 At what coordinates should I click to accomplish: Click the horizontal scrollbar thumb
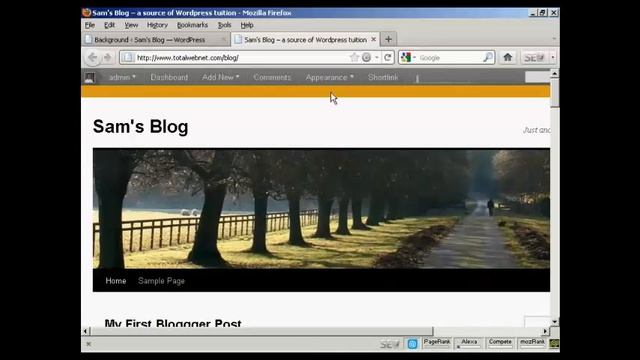coord(261,331)
